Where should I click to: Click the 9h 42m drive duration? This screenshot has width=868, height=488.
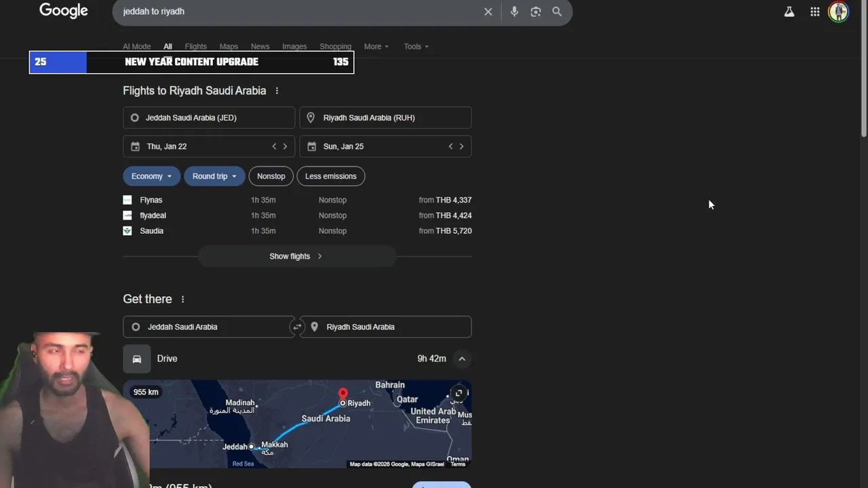pyautogui.click(x=431, y=359)
